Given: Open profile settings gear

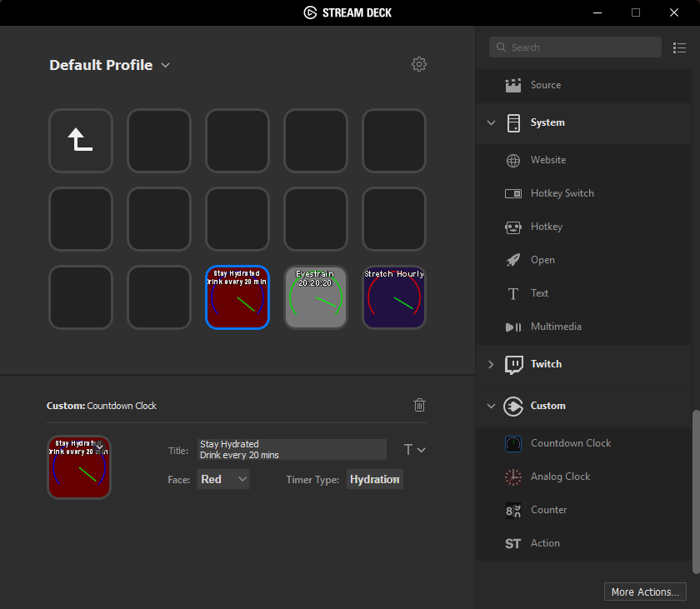Looking at the screenshot, I should coord(418,64).
